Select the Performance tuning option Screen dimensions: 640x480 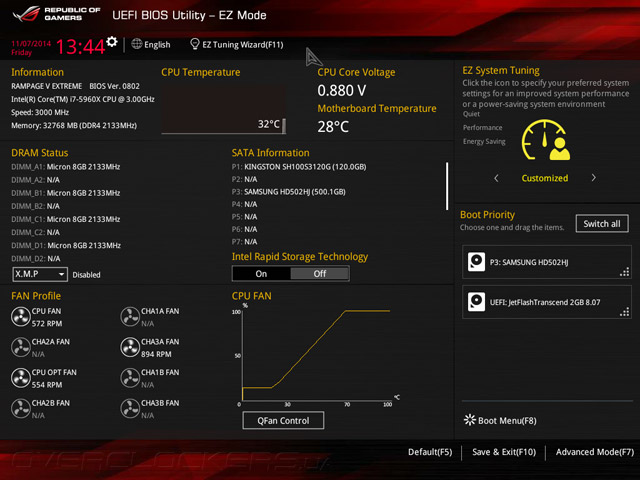tap(482, 128)
